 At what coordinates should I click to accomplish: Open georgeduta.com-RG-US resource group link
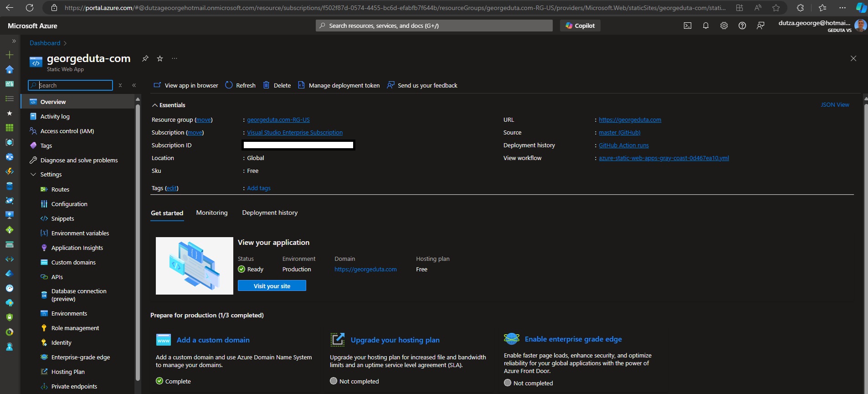[278, 119]
